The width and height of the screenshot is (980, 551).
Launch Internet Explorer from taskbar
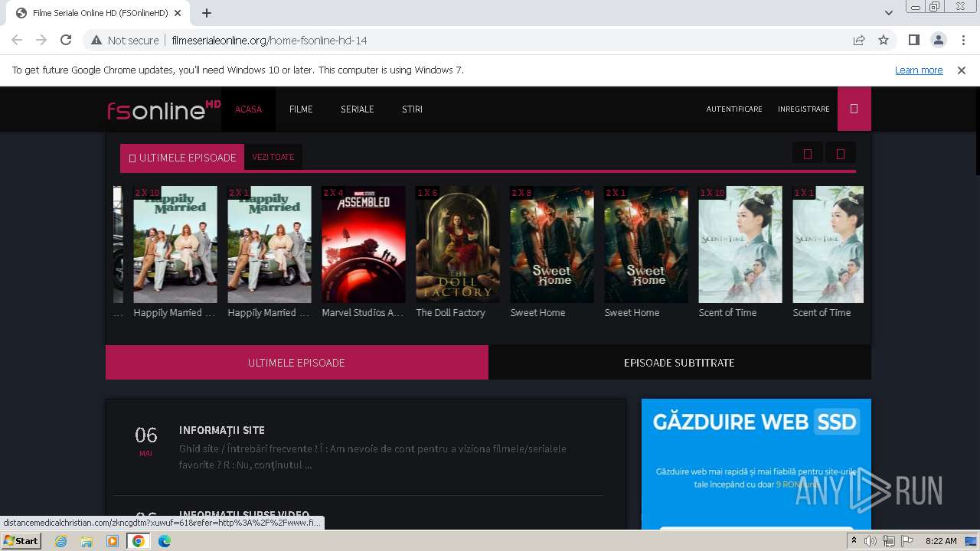pyautogui.click(x=61, y=541)
